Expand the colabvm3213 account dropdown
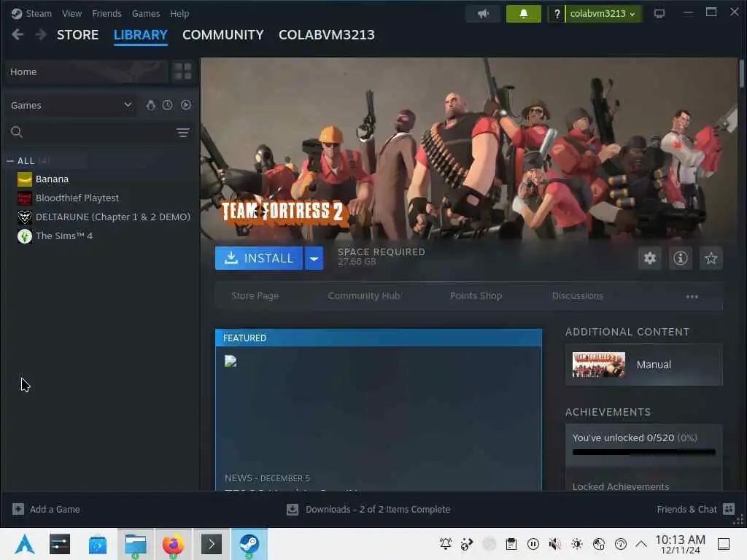747x560 pixels. (x=603, y=14)
